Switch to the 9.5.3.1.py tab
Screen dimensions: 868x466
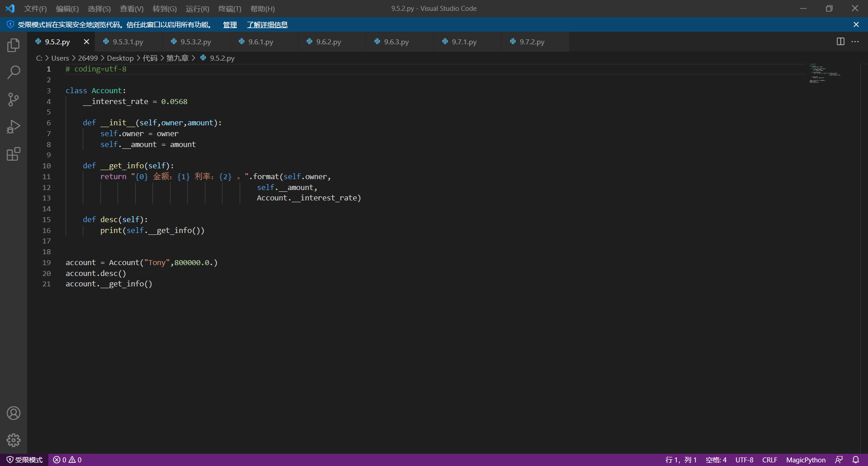pos(128,42)
